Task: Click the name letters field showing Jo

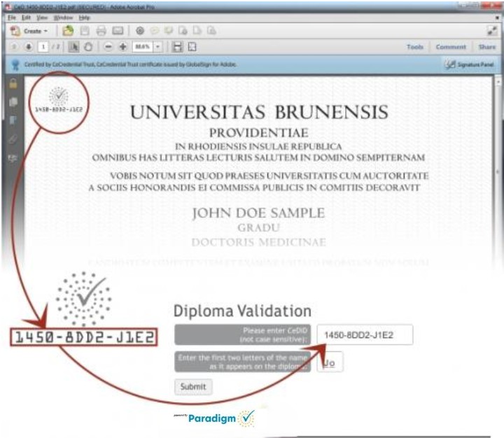Action: point(330,362)
